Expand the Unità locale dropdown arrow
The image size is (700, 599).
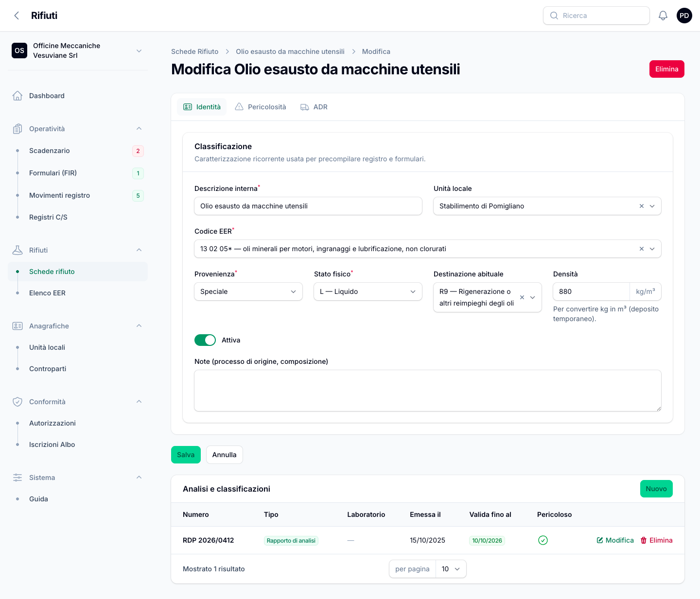click(652, 206)
